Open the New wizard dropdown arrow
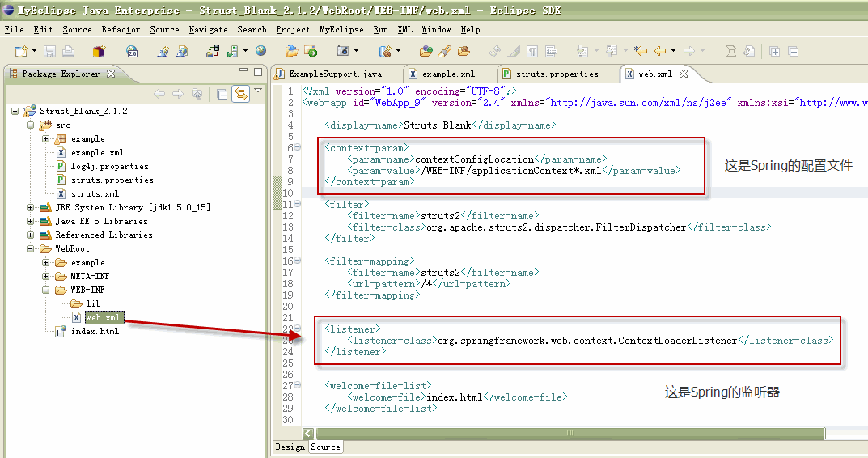The image size is (868, 458). click(x=34, y=51)
